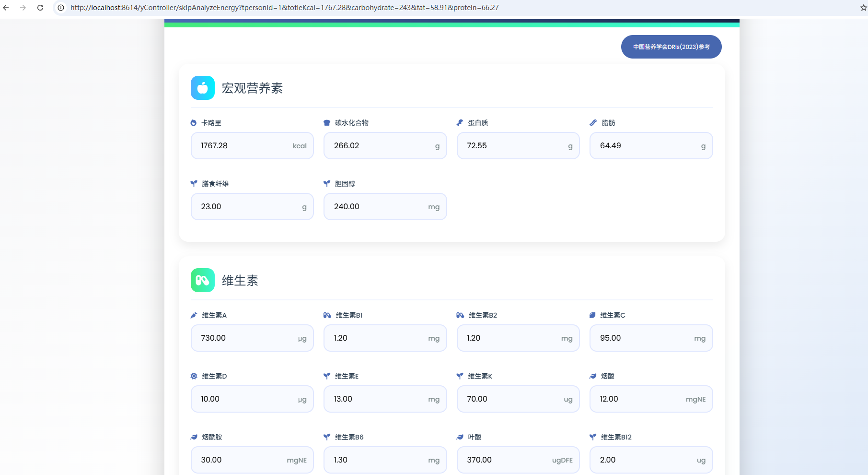Click the flame icon beside 卡路里
This screenshot has width=868, height=475.
(194, 123)
